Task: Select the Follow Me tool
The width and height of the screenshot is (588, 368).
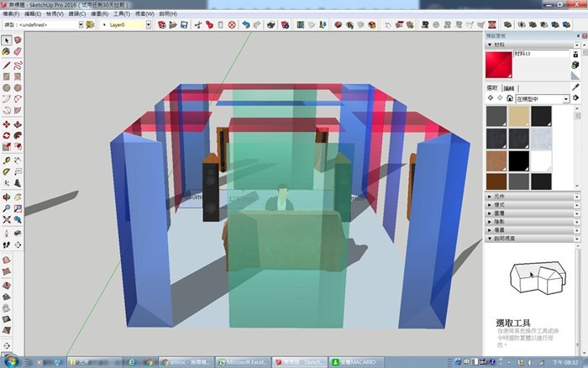Action: tap(18, 135)
